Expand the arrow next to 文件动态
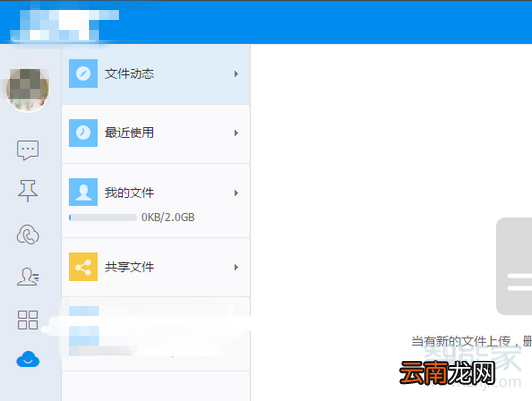 pyautogui.click(x=236, y=74)
